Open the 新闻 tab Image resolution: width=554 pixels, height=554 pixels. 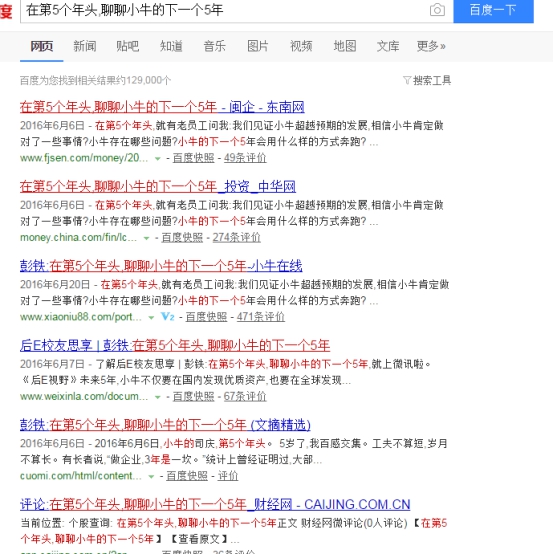[85, 46]
